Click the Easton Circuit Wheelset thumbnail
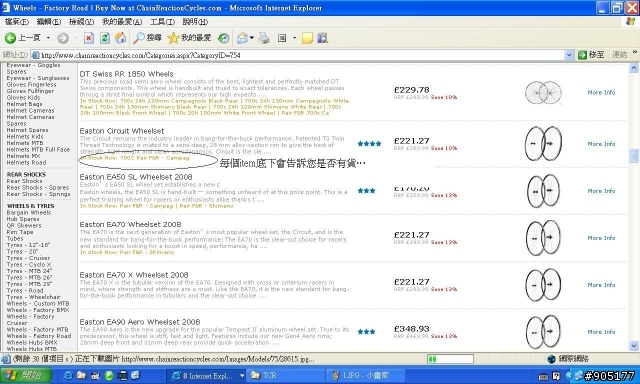Viewport: 640px width, 384px height. [x=543, y=144]
